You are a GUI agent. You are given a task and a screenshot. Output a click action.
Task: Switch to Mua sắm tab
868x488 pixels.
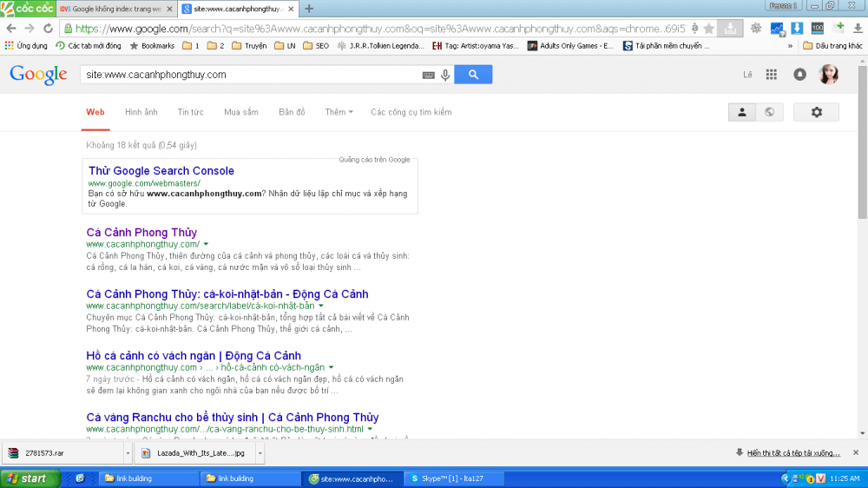240,112
